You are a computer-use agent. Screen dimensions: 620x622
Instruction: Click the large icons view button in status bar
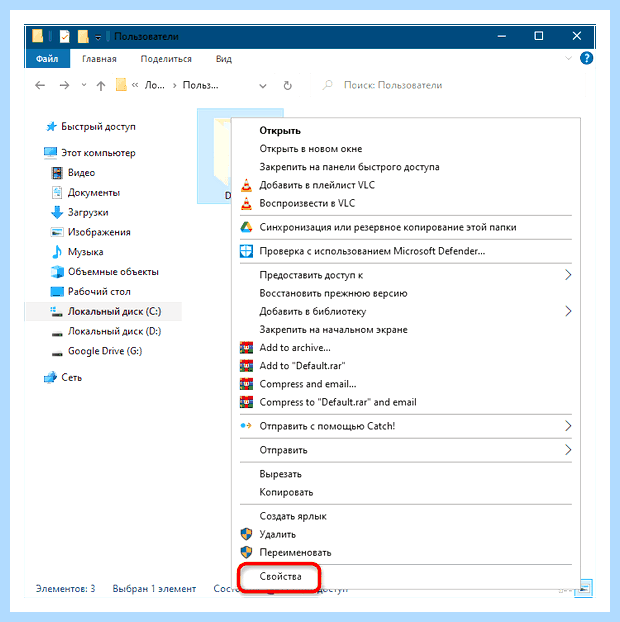point(585,589)
